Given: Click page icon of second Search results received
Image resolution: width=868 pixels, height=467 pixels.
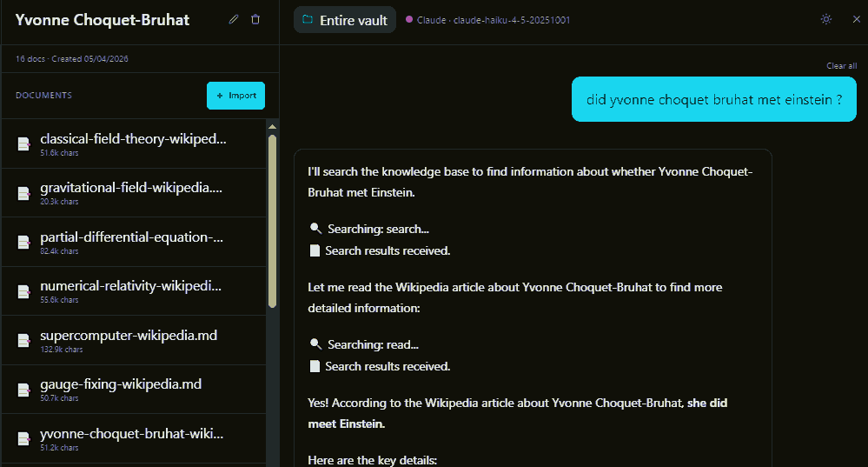Looking at the screenshot, I should coord(315,366).
